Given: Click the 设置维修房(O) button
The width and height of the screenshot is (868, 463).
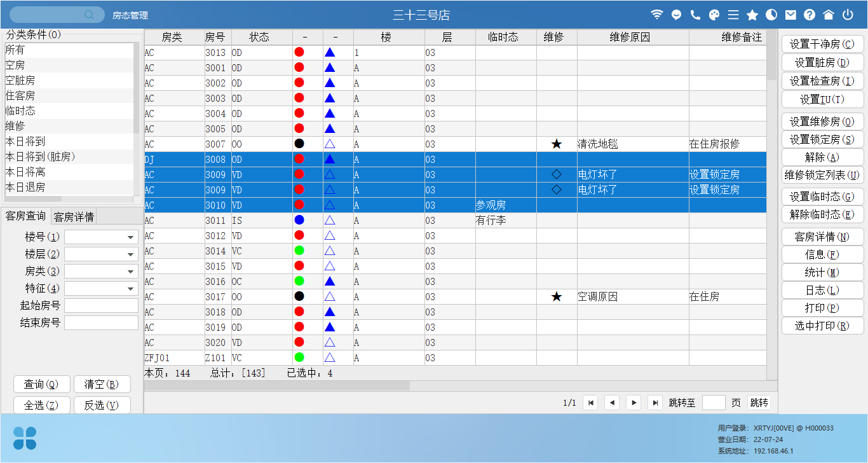Looking at the screenshot, I should coord(823,121).
